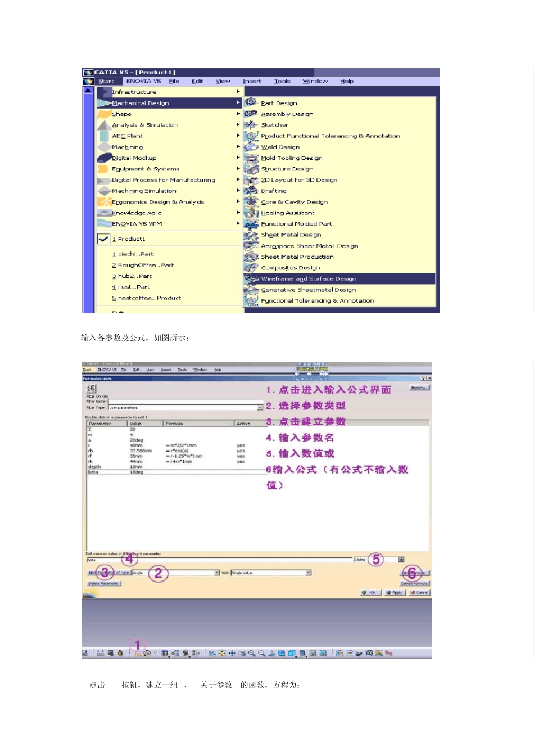Image resolution: width=534 pixels, height=756 pixels.
Task: Click the filter icon in Formulas dialog
Action: click(91, 388)
